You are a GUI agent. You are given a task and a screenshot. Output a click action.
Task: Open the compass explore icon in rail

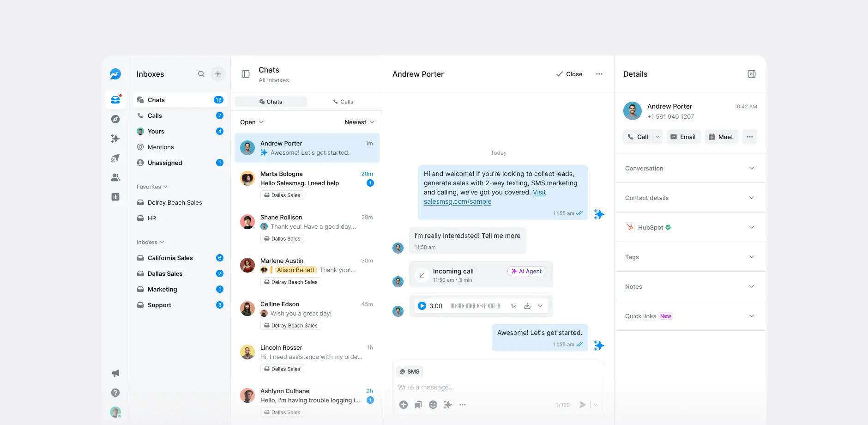(x=115, y=119)
